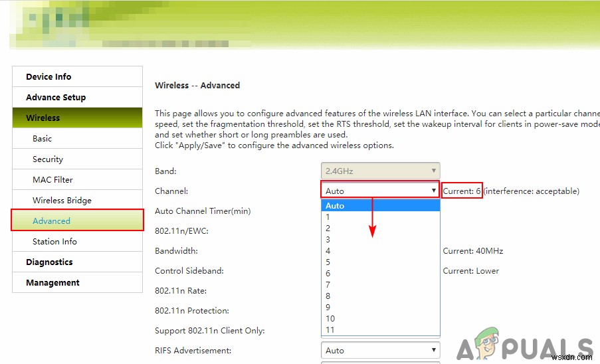
Task: Choose channel 7 from the list
Action: (380, 284)
